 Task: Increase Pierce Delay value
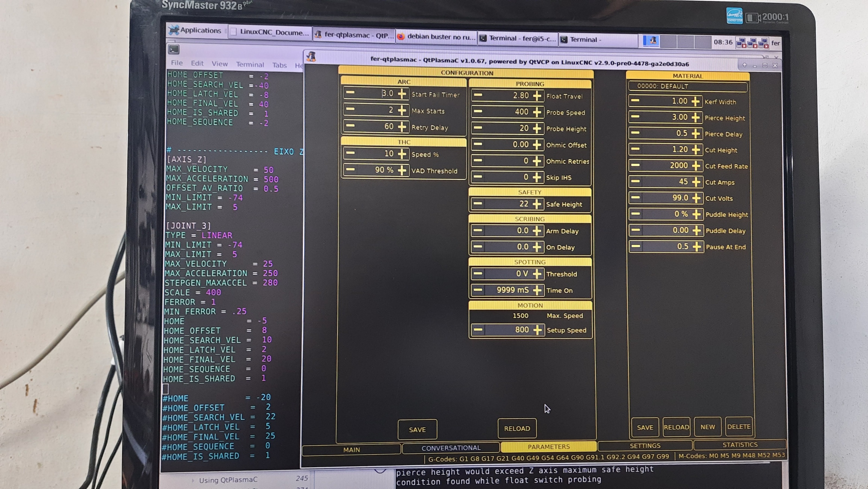[696, 134]
